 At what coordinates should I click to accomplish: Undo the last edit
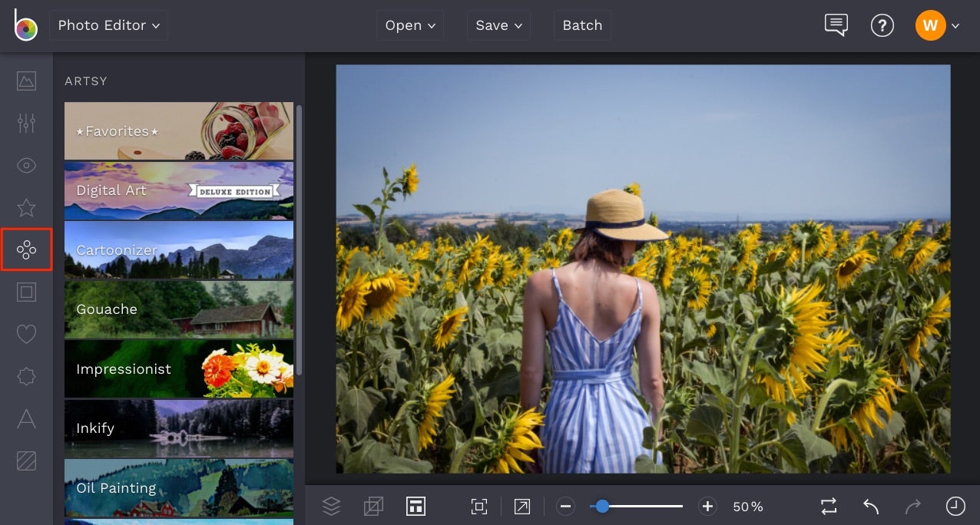pos(870,506)
